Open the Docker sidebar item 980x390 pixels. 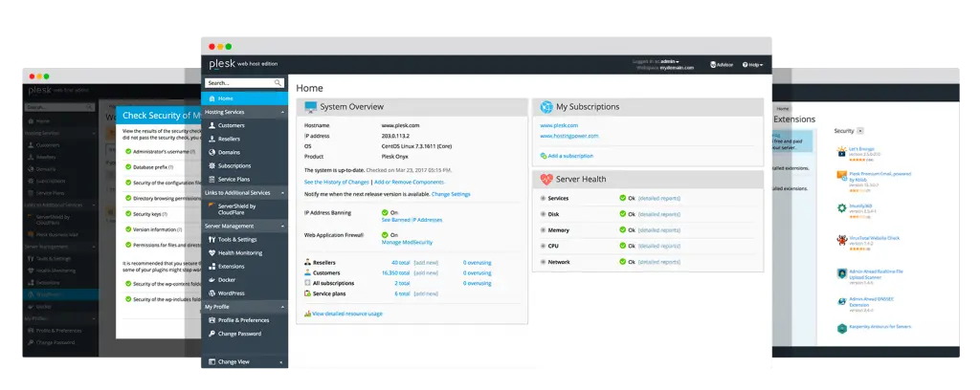point(229,279)
